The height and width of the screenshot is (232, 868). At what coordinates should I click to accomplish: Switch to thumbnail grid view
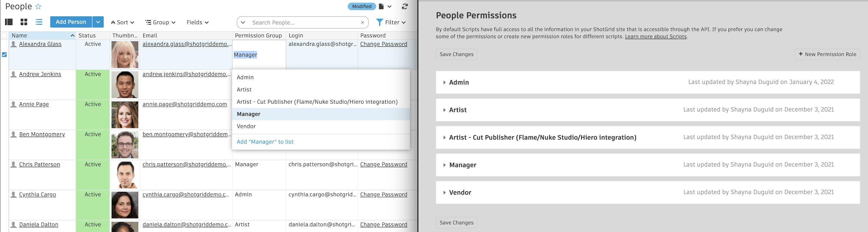(x=24, y=22)
